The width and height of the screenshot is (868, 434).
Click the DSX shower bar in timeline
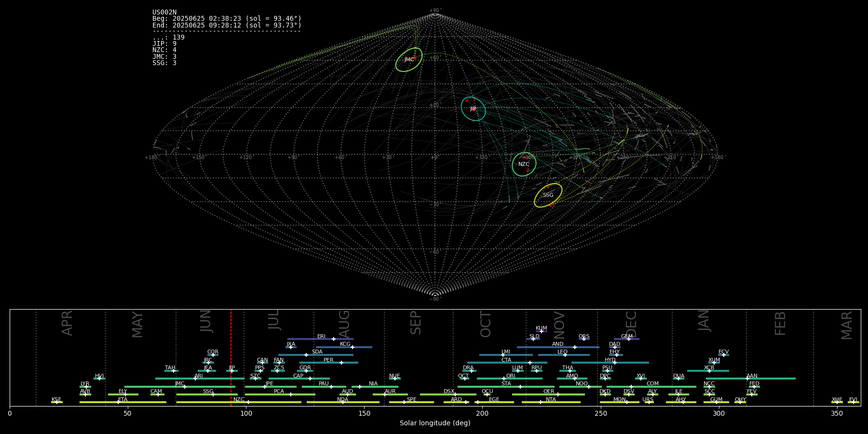448,394
